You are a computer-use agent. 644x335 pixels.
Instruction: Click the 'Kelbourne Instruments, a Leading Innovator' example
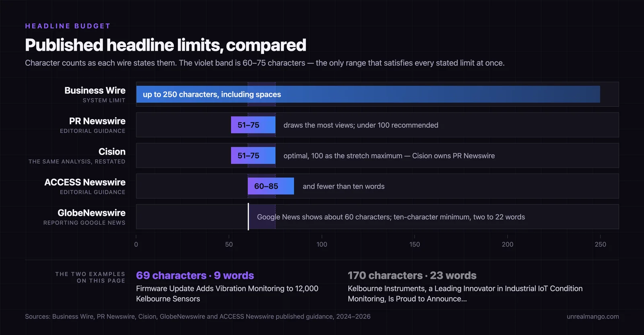(x=465, y=294)
